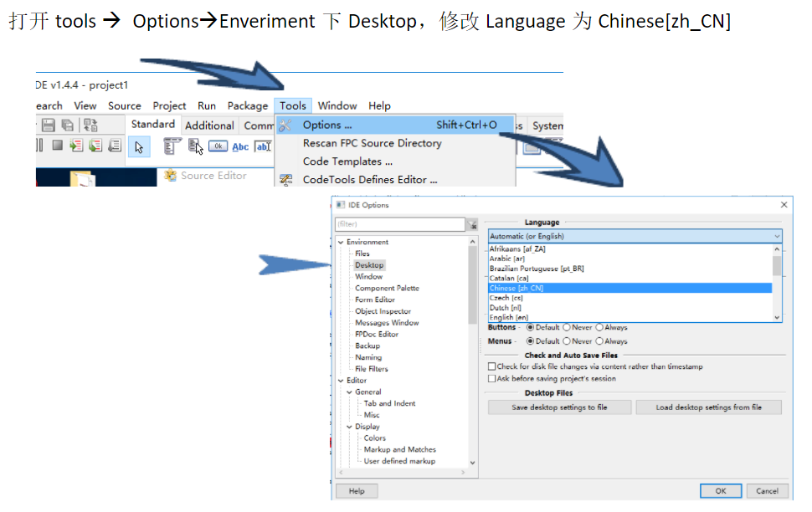Click the Help button in IDE Options
Viewport: 812px width, 512px height.
(x=356, y=491)
